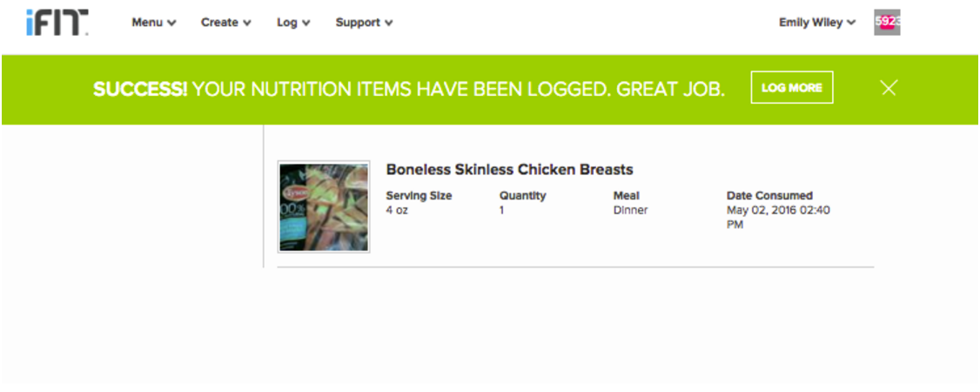This screenshot has height=392, width=980.
Task: Open the Emily Wiley account menu
Action: pos(817,23)
